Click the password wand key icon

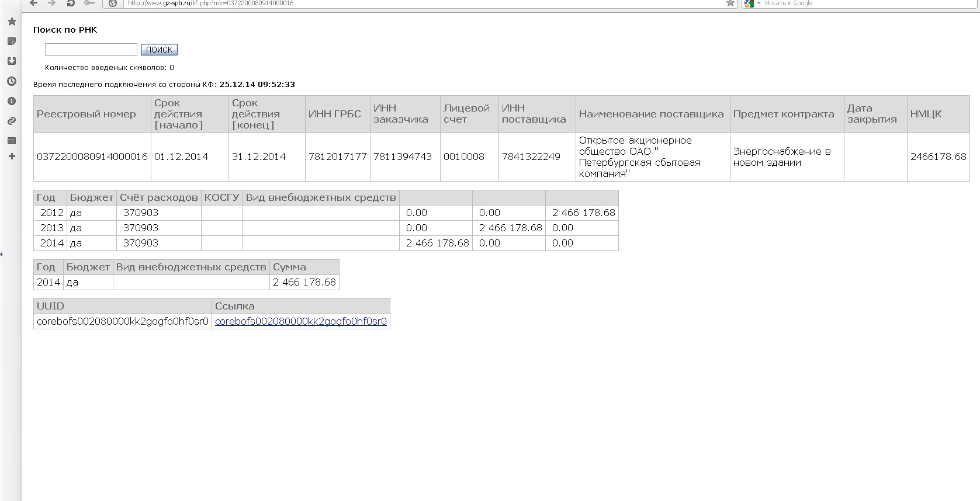click(x=89, y=3)
